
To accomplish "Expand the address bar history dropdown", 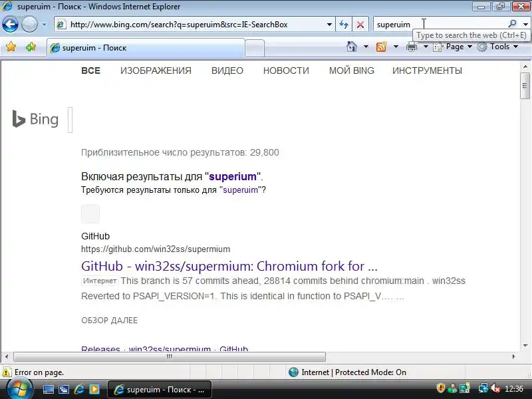I will [329, 25].
